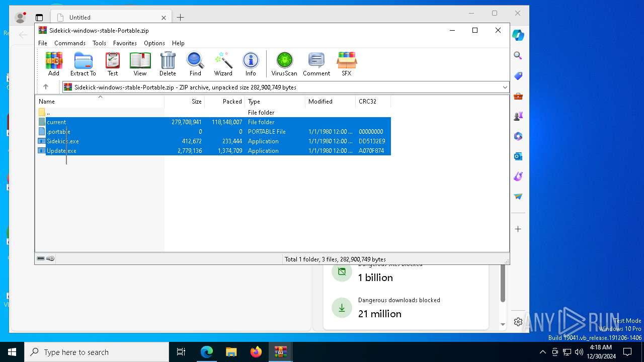Show archive Info
This screenshot has width=644, height=362.
pyautogui.click(x=251, y=64)
